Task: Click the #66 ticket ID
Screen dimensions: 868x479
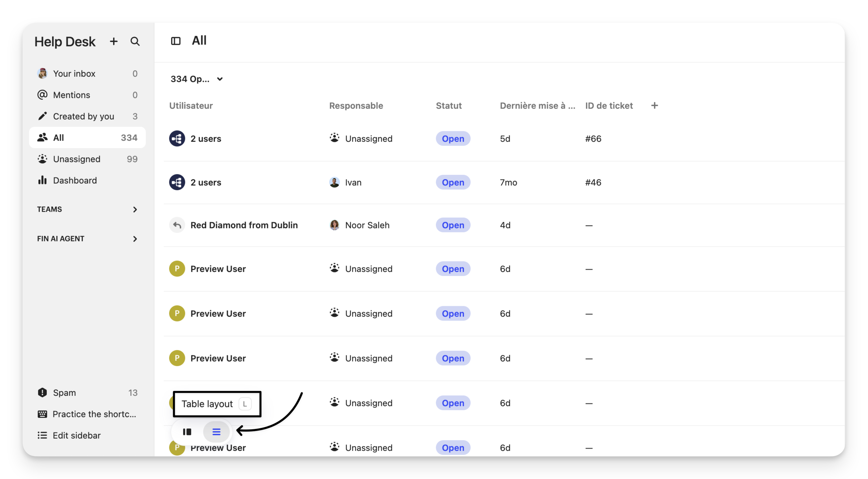Action: pyautogui.click(x=593, y=139)
